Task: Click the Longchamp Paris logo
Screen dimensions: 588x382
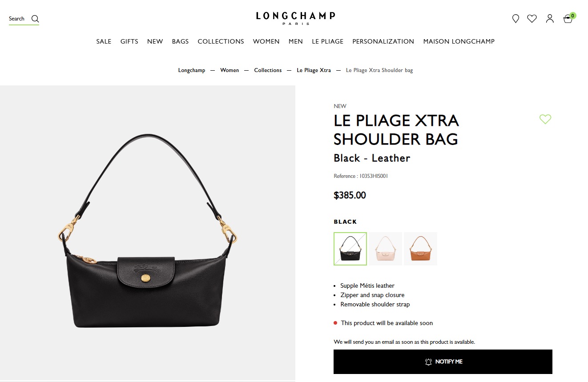Action: point(295,18)
